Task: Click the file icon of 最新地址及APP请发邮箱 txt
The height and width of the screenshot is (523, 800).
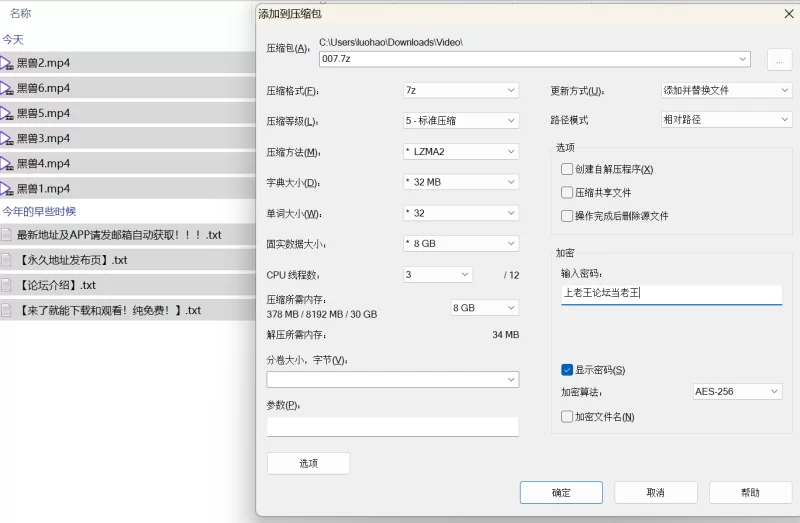Action: coord(6,235)
